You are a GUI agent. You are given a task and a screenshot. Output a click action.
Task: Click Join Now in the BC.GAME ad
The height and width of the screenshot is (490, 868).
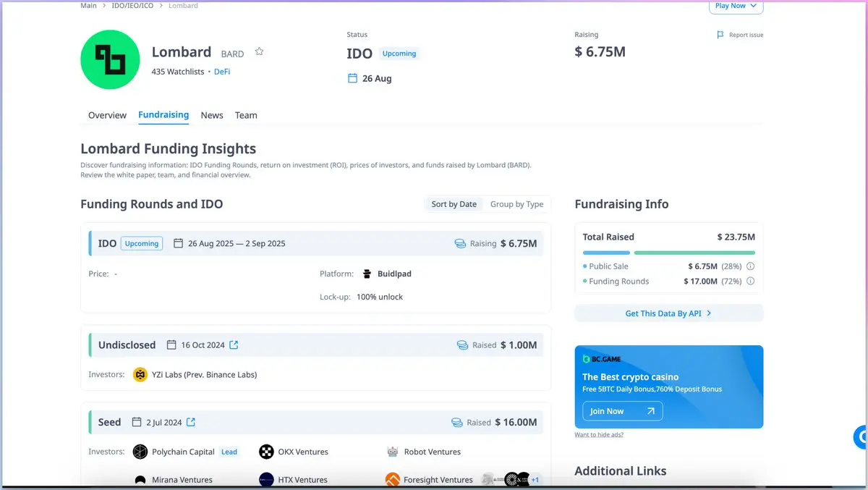pyautogui.click(x=623, y=411)
